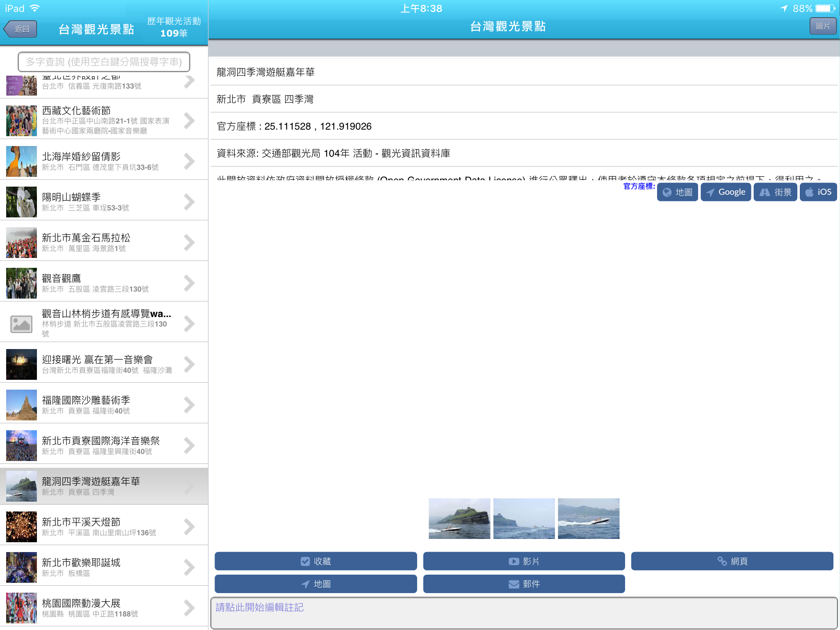Open 官方座標 in 地圖 globe button

tap(677, 192)
